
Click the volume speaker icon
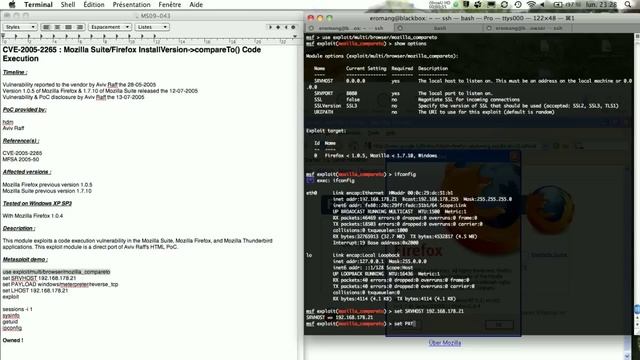click(543, 4)
